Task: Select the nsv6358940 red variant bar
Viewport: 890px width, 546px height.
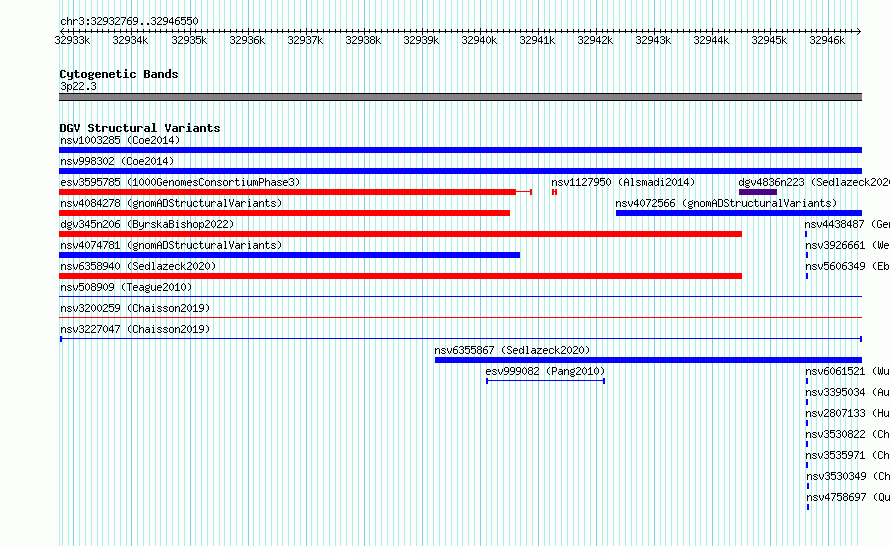Action: pyautogui.click(x=400, y=276)
